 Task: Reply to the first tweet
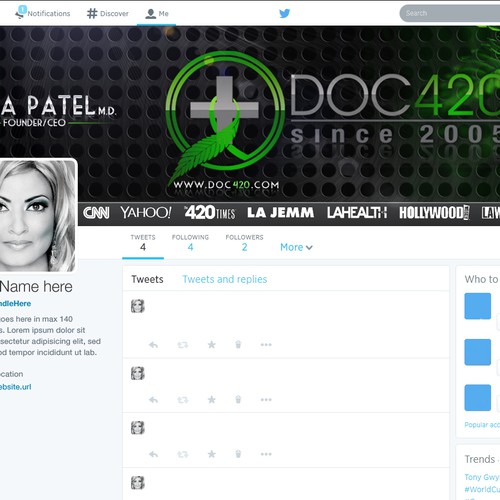click(x=153, y=345)
